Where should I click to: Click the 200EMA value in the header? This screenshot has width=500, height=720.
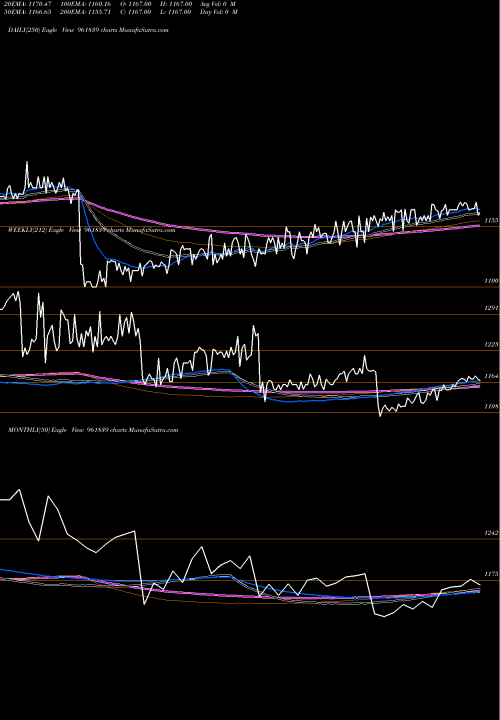(85, 12)
